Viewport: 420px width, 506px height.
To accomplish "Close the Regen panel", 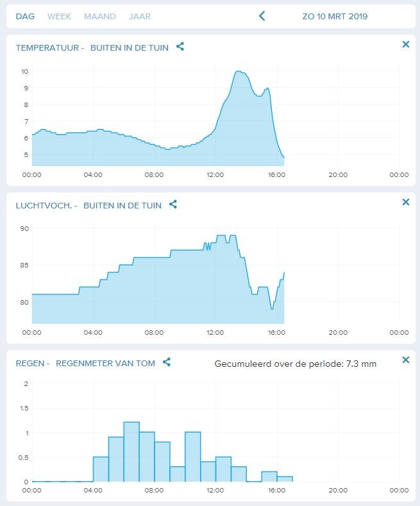I will pos(406,360).
